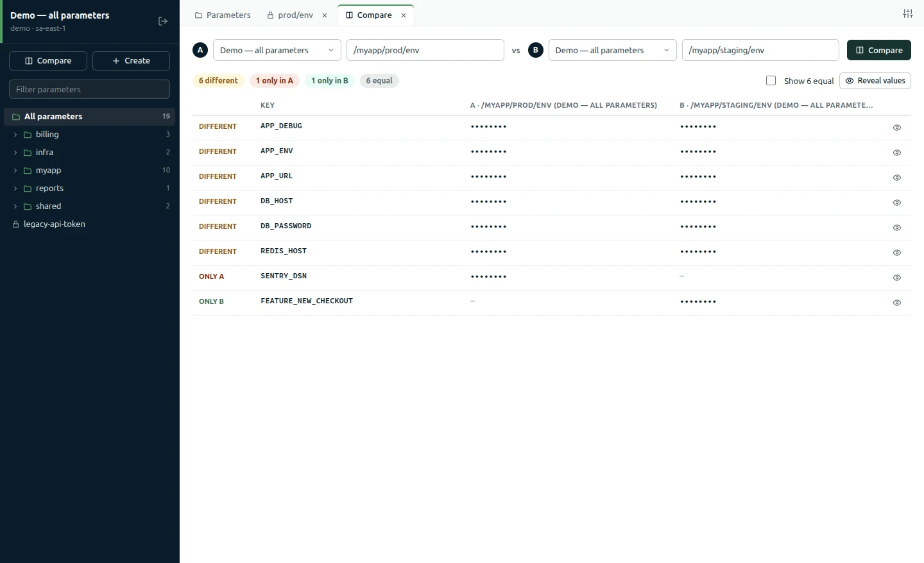Screen dimensions: 924x563
Task: Click the FEATURE_NEW_CHECKOUT key text
Action: [x=307, y=301]
